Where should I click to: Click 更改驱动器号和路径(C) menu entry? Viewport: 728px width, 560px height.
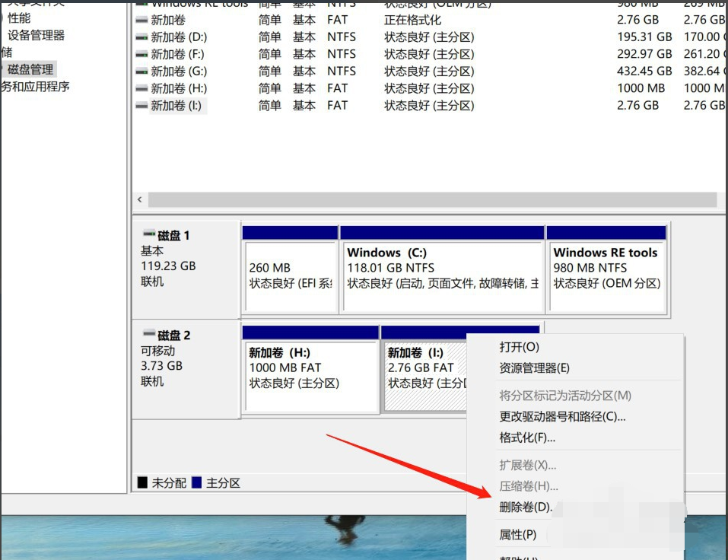(562, 416)
